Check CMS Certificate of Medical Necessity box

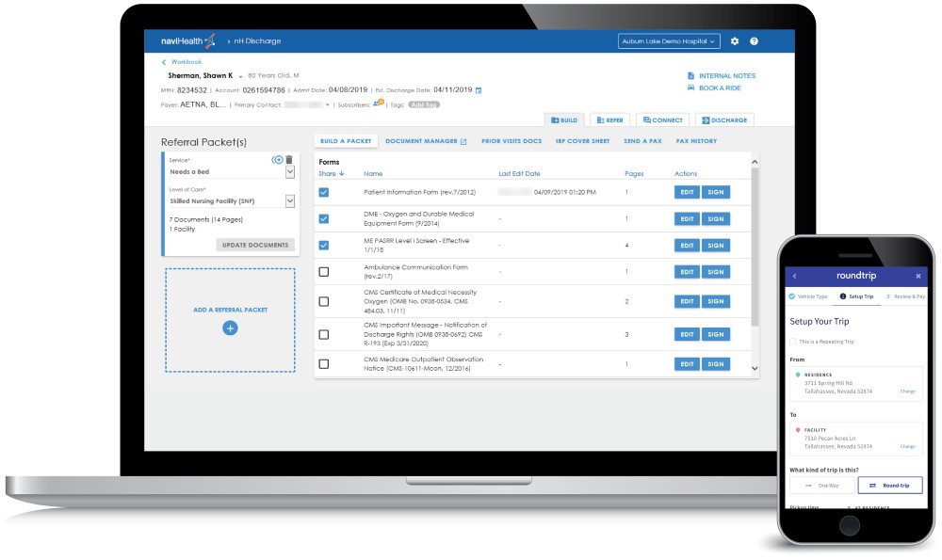(x=324, y=301)
